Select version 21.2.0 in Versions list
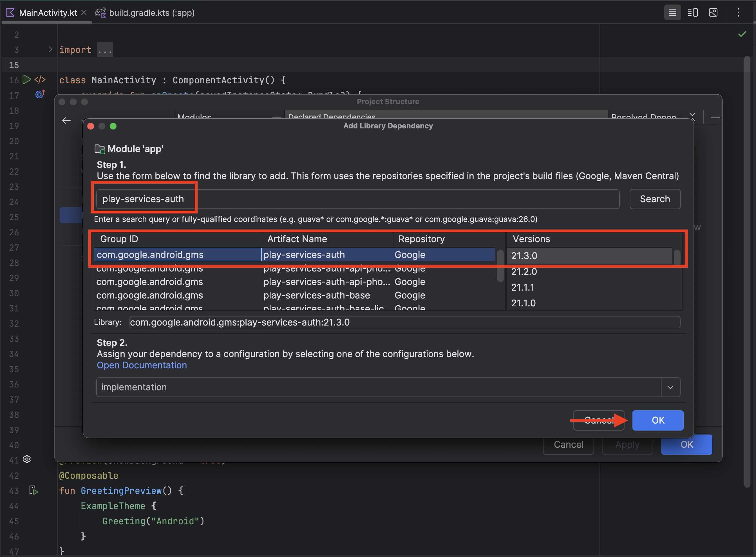This screenshot has width=756, height=557. point(524,271)
